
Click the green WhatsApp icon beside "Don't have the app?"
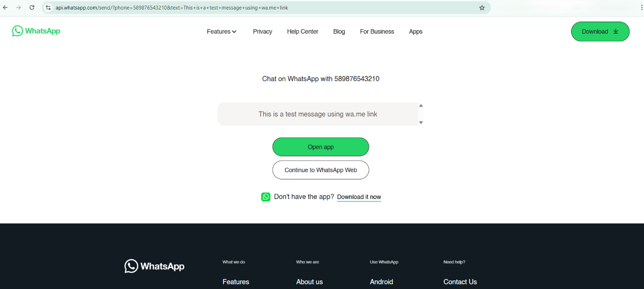point(266,197)
